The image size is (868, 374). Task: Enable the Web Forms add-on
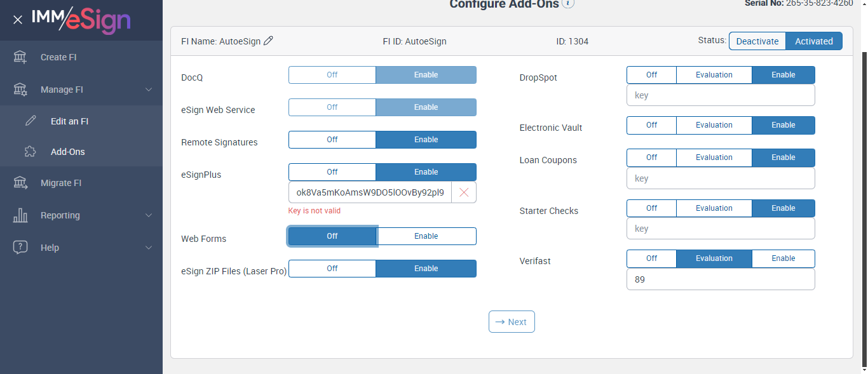tap(426, 236)
